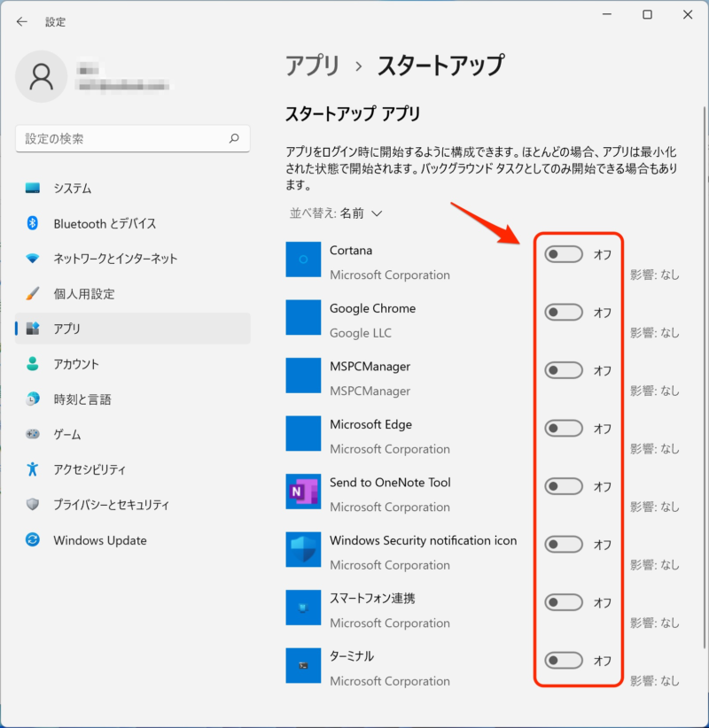
Task: Open システム settings category
Action: tap(133, 188)
